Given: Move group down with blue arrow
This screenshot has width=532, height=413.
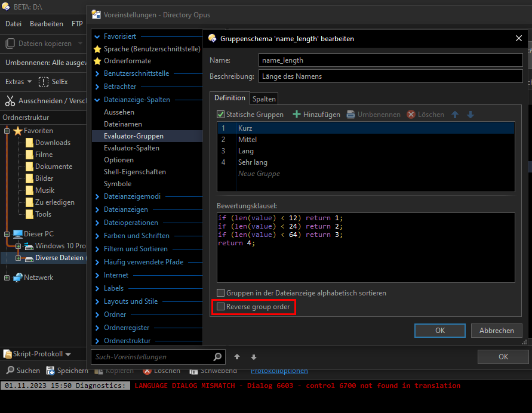Looking at the screenshot, I should [x=471, y=115].
